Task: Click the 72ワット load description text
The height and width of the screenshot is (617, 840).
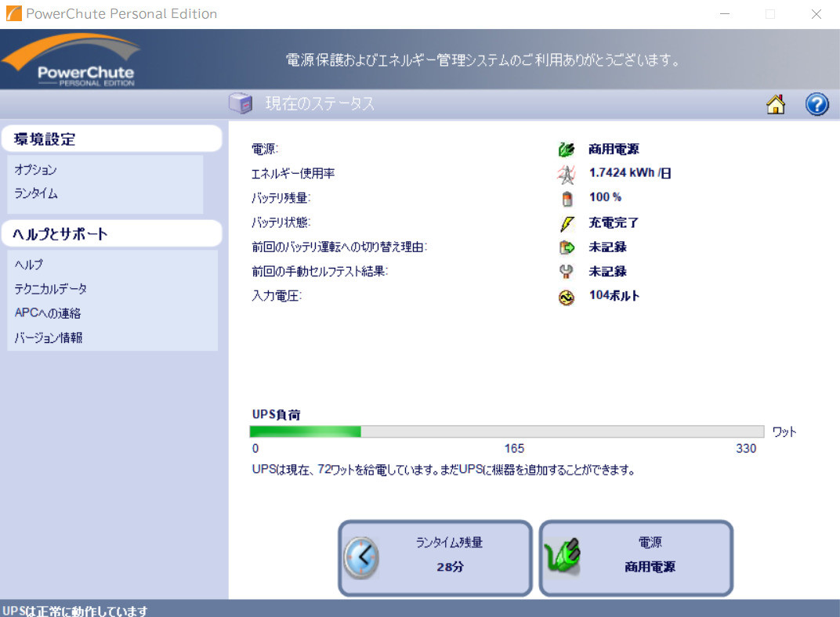Action: (x=444, y=470)
